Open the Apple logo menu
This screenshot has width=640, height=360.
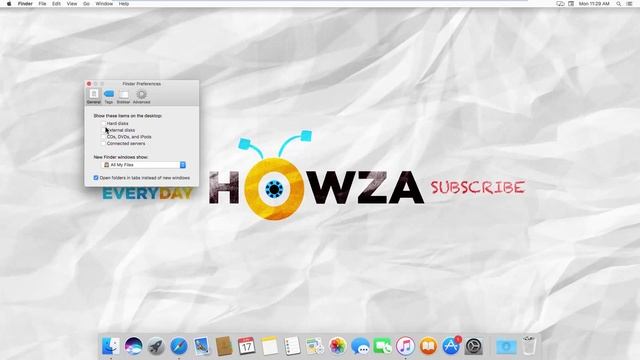(x=9, y=4)
